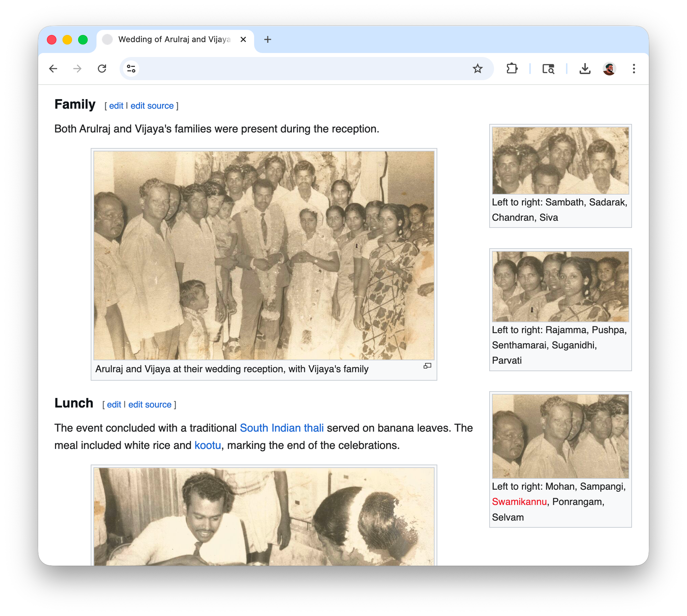The image size is (687, 616).
Task: Click the search tabs/media icon
Action: (x=548, y=69)
